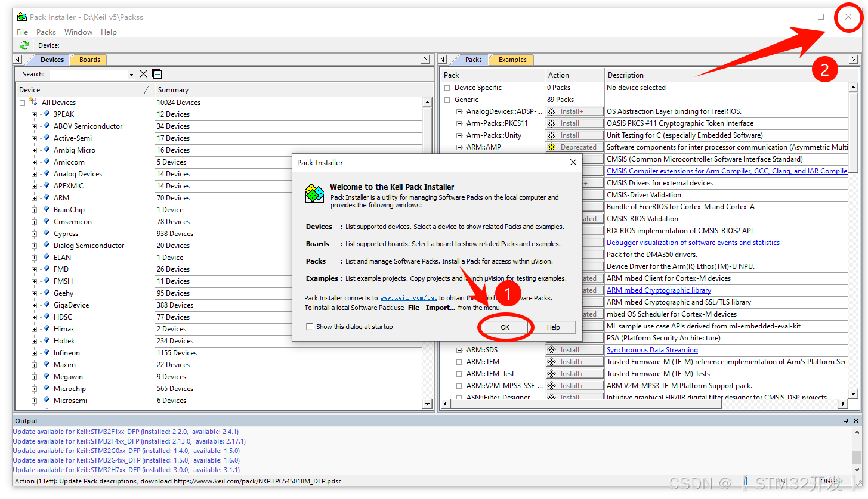Click Install+ for AnalogDevices::ADSP pack
This screenshot has width=868, height=499.
click(x=574, y=111)
